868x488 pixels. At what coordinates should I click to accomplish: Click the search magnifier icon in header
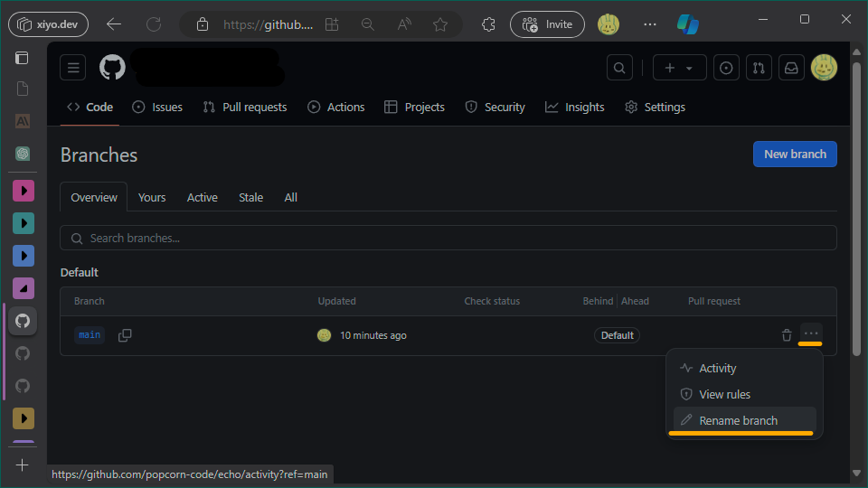coord(619,68)
